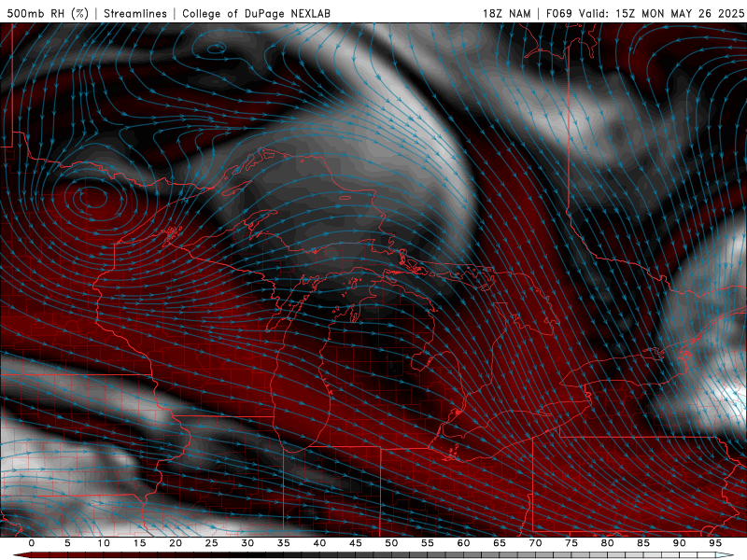The height and width of the screenshot is (560, 747).
Task: Click the "30" value on the color scale
Action: 247,543
